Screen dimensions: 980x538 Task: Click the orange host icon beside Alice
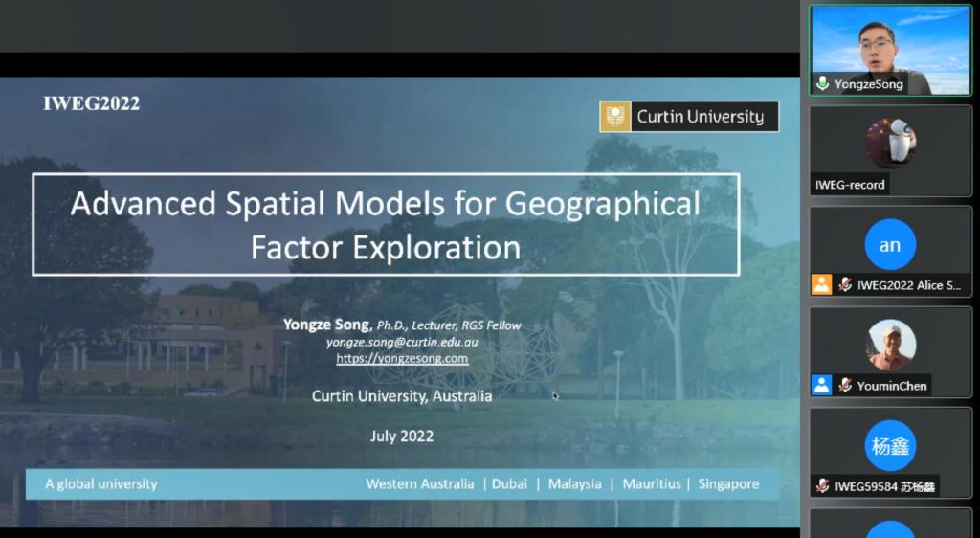click(821, 284)
